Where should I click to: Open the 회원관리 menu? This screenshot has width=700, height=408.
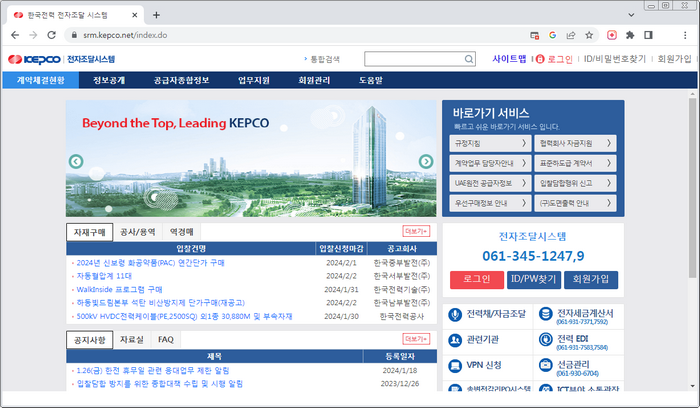(x=314, y=80)
